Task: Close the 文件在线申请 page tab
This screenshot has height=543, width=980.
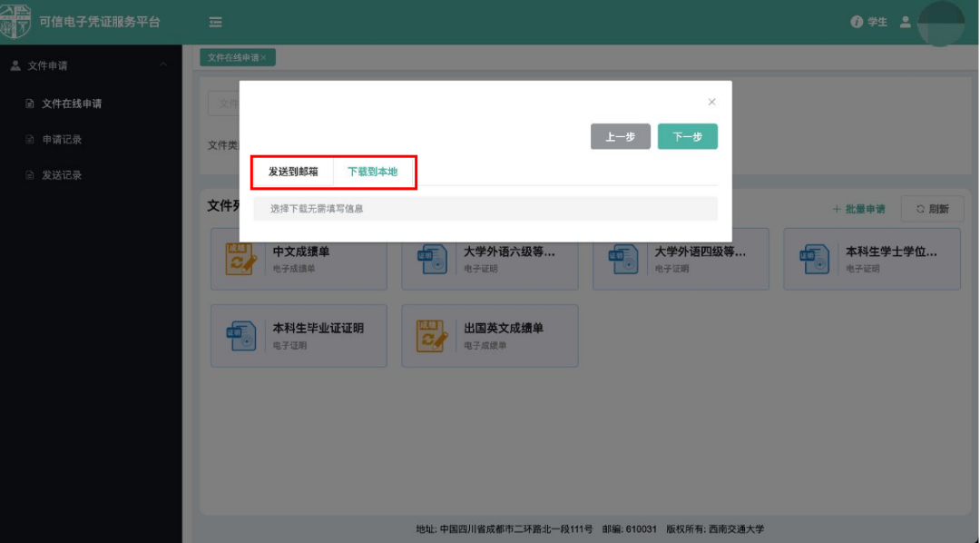Action: pyautogui.click(x=264, y=57)
